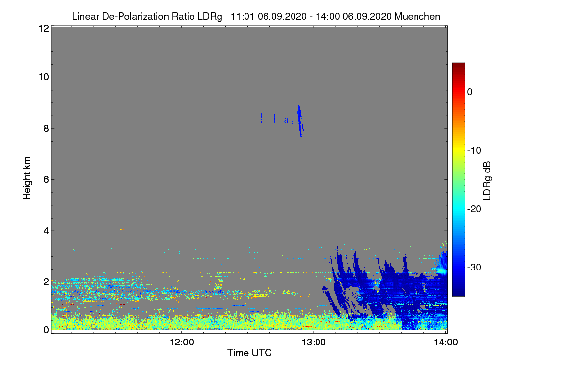The image size is (588, 392).
Task: Click the '13:00' time axis tick label
Action: click(x=314, y=343)
